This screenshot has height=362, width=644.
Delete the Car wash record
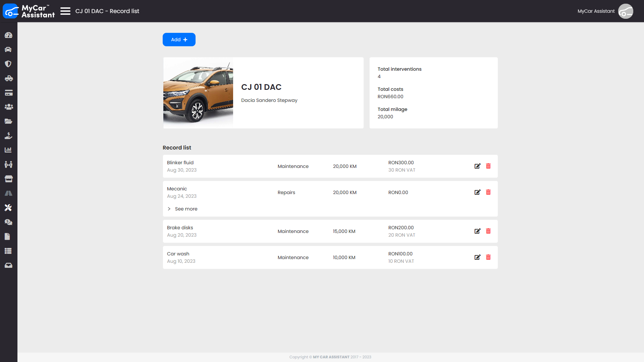(x=488, y=257)
